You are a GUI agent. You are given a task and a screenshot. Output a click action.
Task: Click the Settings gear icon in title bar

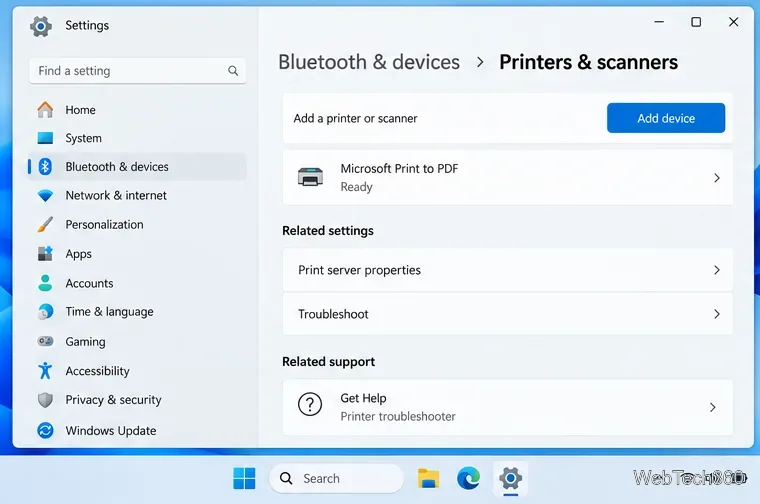41,26
